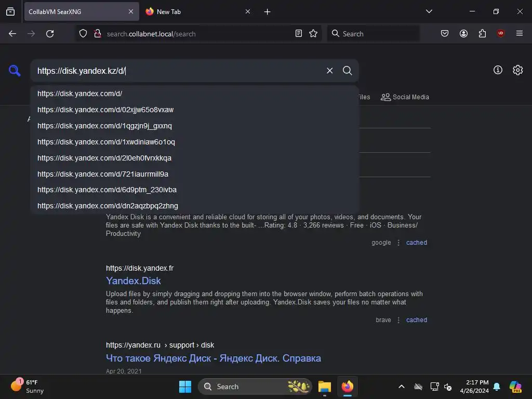Open cached link for brave result

click(x=417, y=320)
